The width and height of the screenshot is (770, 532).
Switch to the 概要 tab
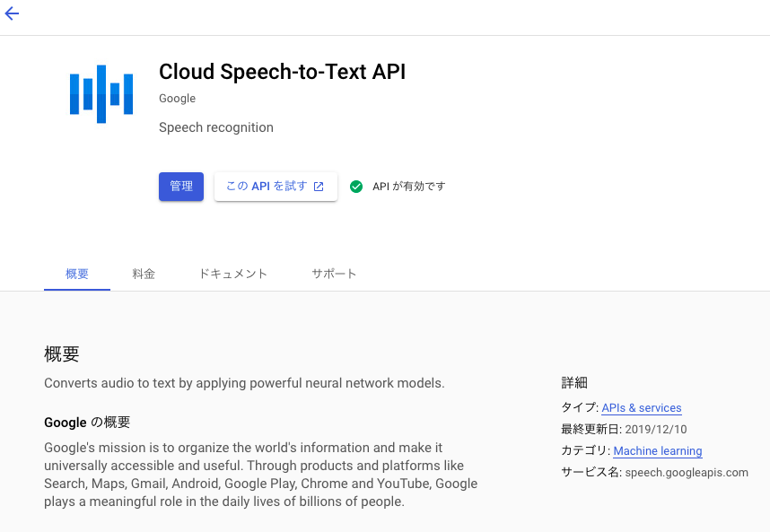77,274
